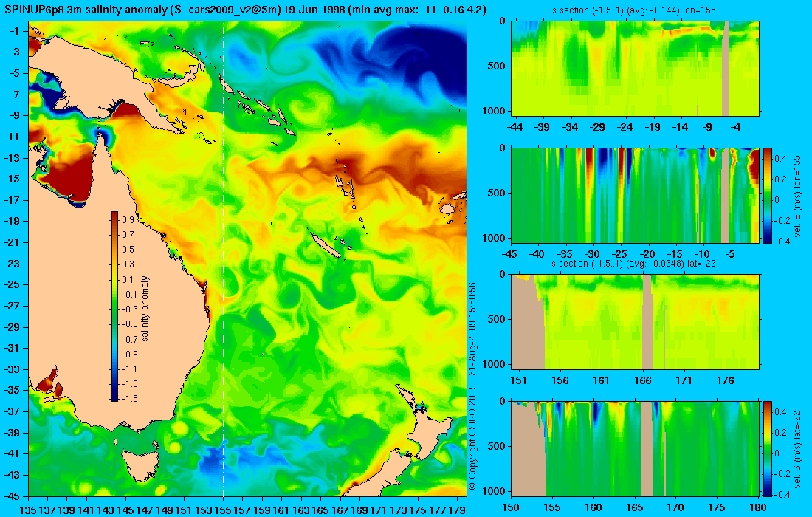
Task: Click the '0.9' tick on the salinity colorbar
Action: pos(128,219)
